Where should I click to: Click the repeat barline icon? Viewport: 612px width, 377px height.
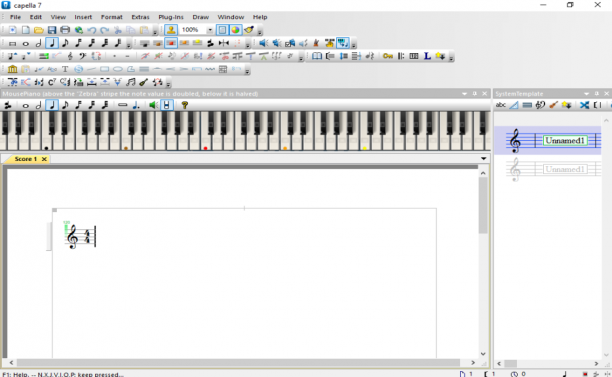tap(401, 56)
